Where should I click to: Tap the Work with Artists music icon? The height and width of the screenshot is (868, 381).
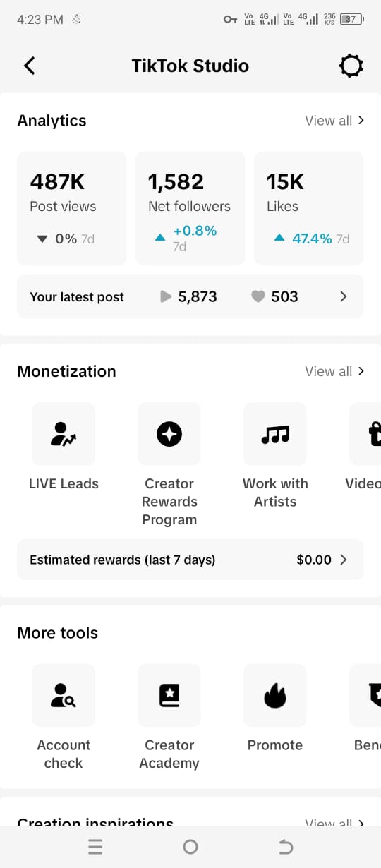pos(275,434)
